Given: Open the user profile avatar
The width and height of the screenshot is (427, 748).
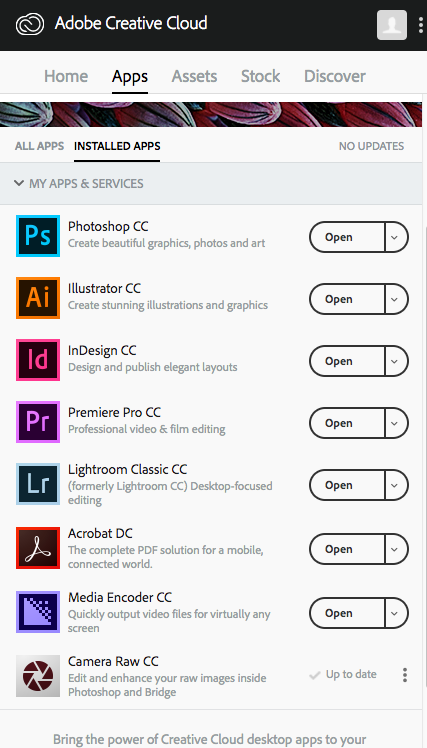Looking at the screenshot, I should click(x=392, y=25).
